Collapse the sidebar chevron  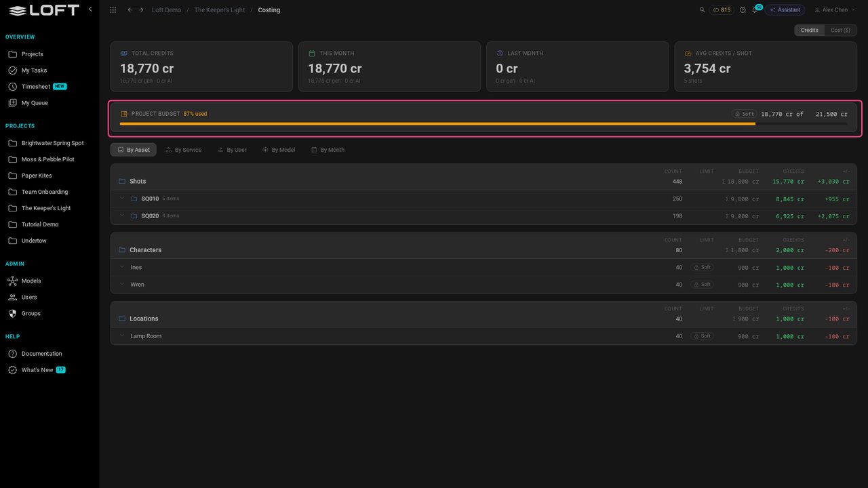click(x=90, y=9)
